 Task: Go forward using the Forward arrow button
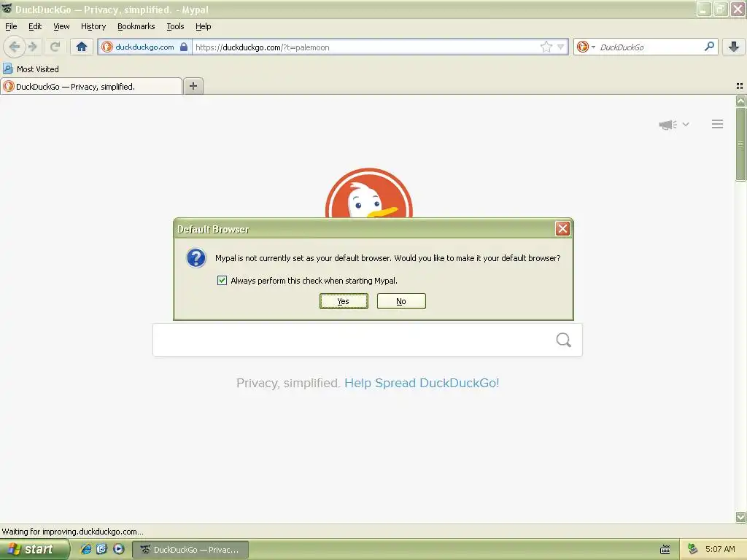(x=33, y=47)
